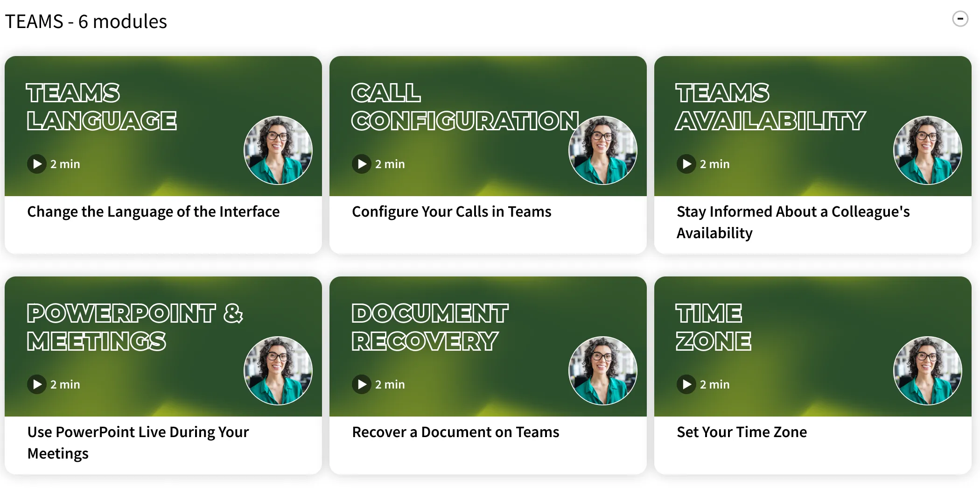Play the Document Recovery video

(x=361, y=384)
